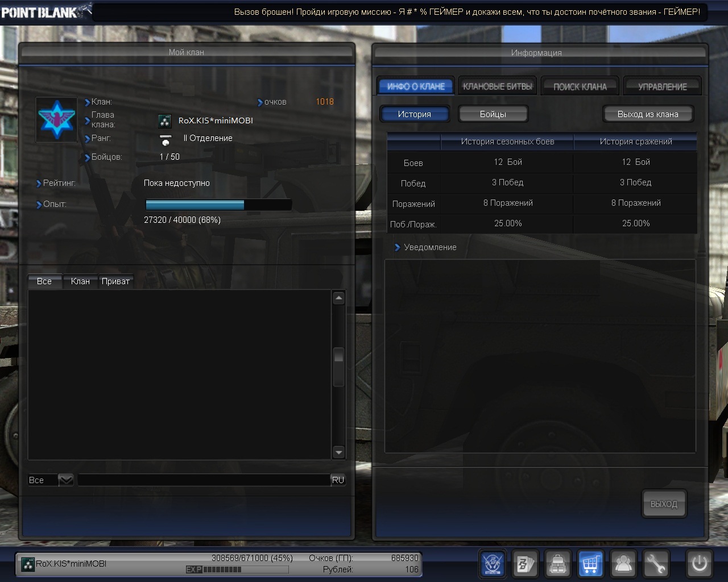Open the wrench settings icon

click(656, 564)
